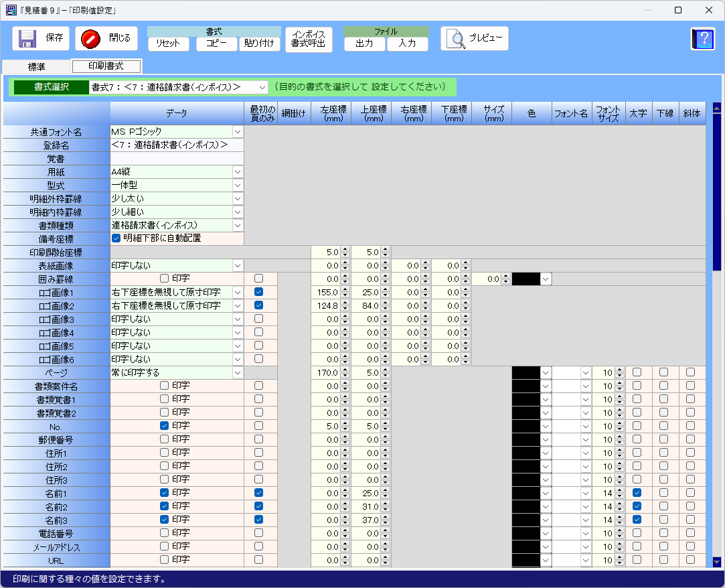Select the 印刷書式 tab

click(x=106, y=66)
